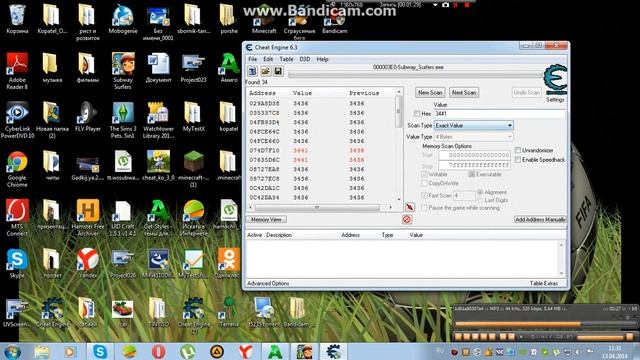Select address row 074D7F10
The width and height of the screenshot is (640, 360).
click(321, 151)
